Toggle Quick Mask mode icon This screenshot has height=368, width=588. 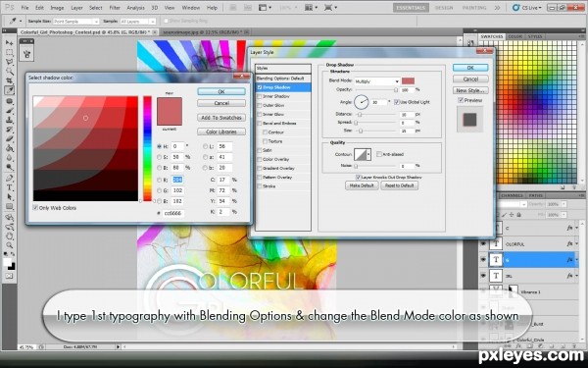point(9,276)
